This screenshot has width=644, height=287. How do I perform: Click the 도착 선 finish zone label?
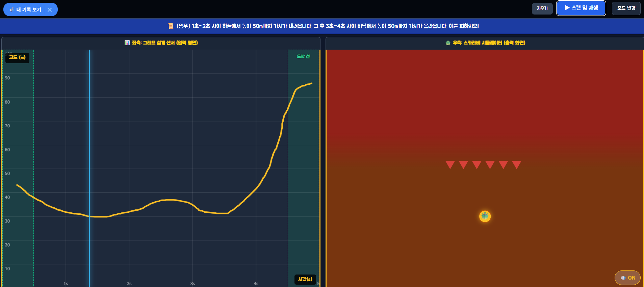click(303, 56)
